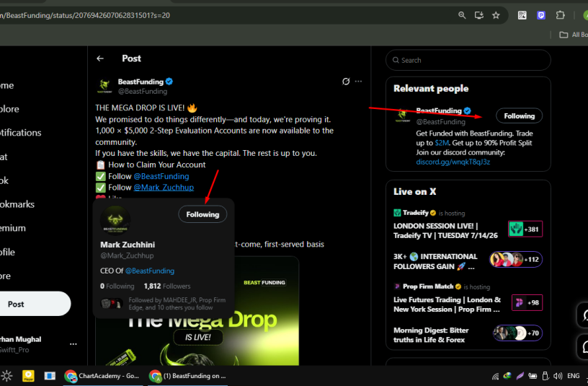Open the volume icon in system tray
The image size is (588, 386).
coord(558,376)
